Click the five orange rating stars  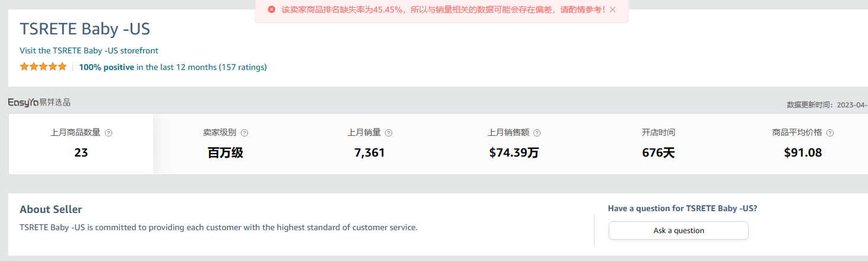click(43, 67)
